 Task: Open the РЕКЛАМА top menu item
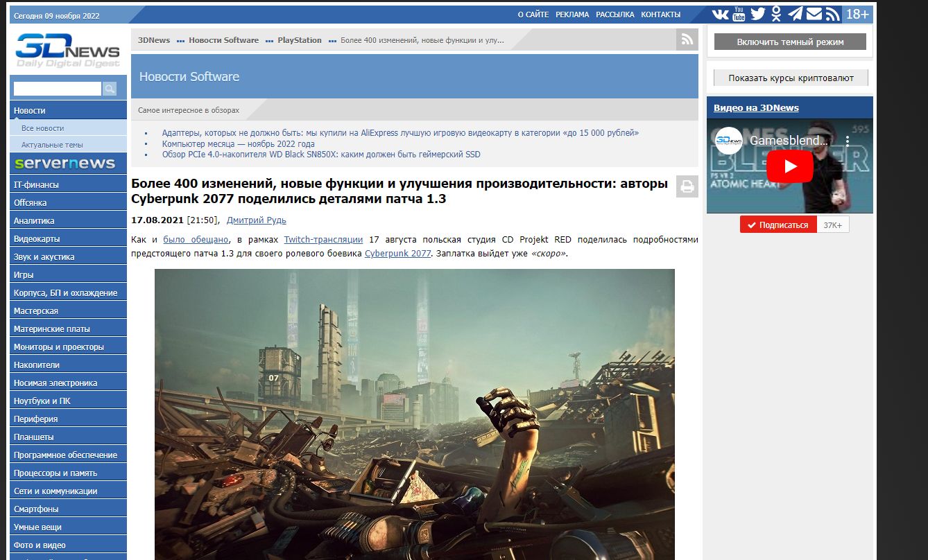pos(572,15)
